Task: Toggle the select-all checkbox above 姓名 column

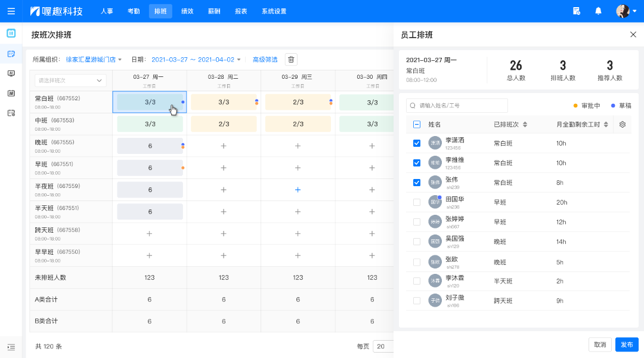Action: pos(416,123)
